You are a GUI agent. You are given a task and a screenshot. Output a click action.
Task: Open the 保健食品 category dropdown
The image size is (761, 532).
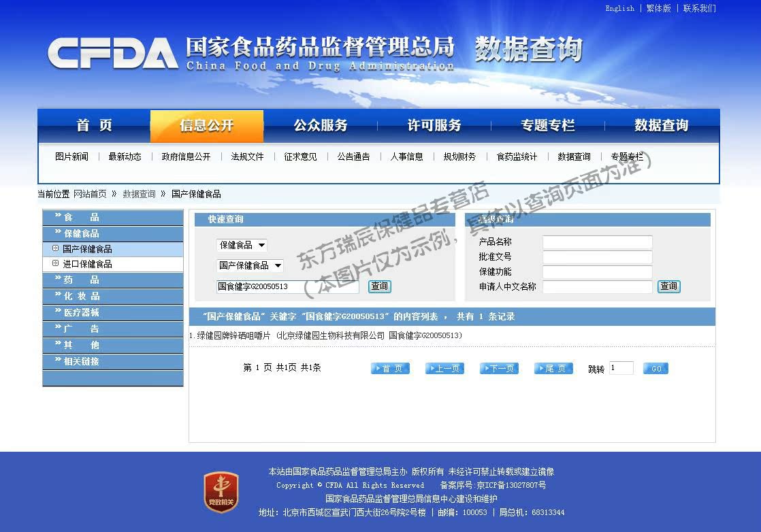coord(242,246)
